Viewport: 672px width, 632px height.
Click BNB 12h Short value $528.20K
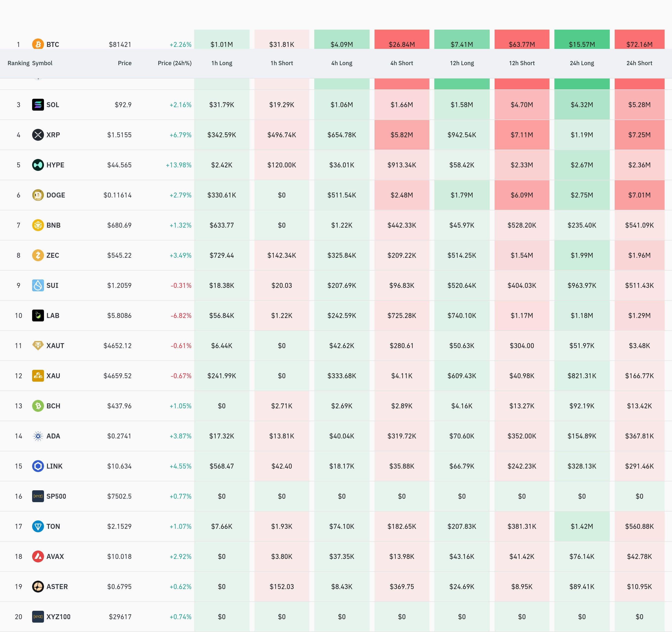tap(522, 225)
